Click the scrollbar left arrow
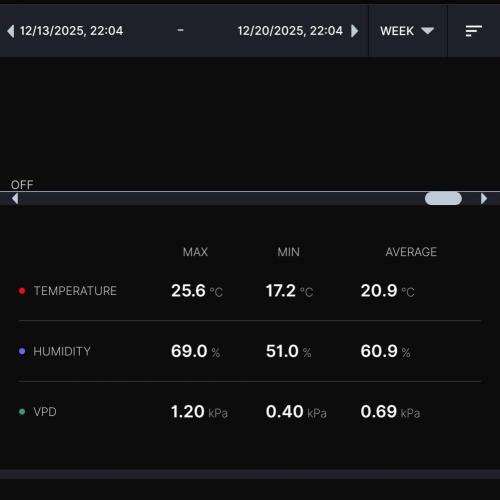This screenshot has height=500, width=500. (x=15, y=199)
